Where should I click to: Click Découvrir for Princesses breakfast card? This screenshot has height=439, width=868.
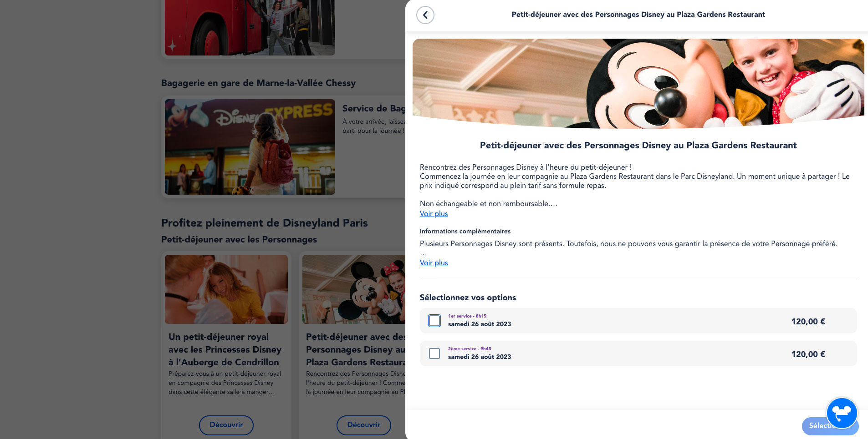[x=226, y=425]
